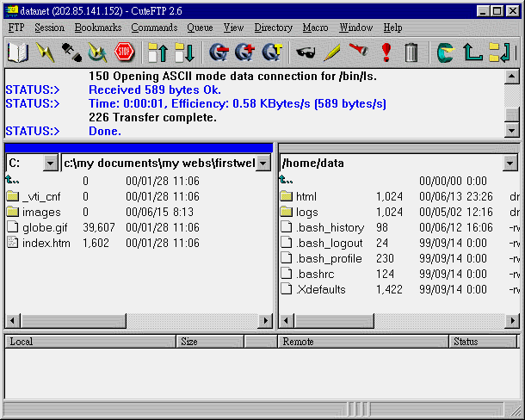Click the Transfer queue (QT) icon
The image size is (525, 420).
coord(272,52)
